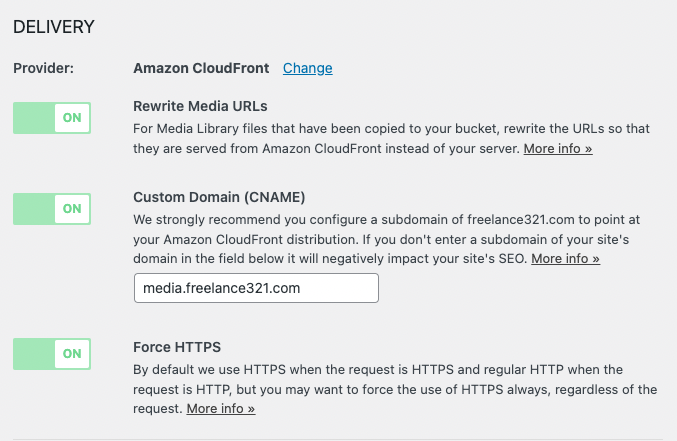This screenshot has width=677, height=441.
Task: Click the white ON knob beside Rewrite Media URLs
Action: click(x=72, y=118)
